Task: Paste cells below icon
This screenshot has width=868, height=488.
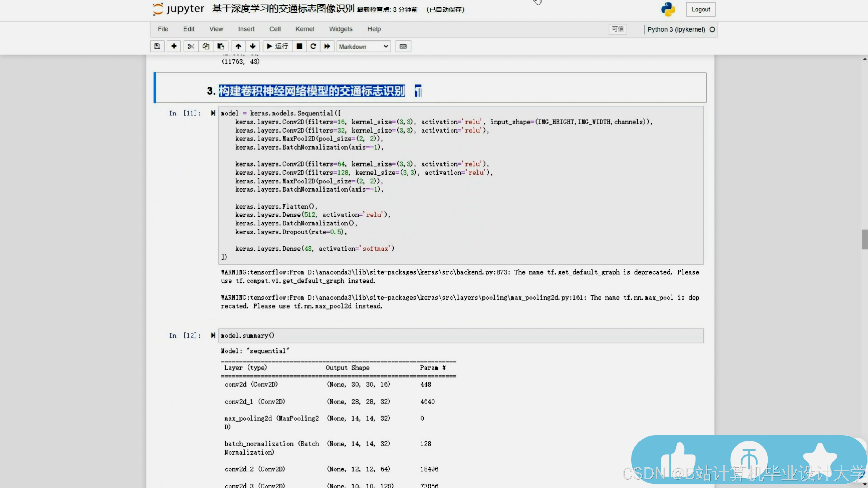Action: point(221,47)
